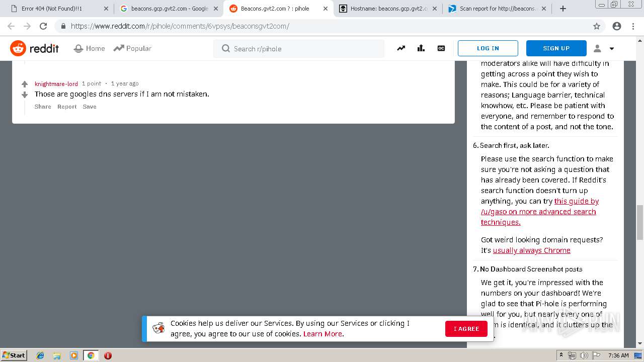Click the LOG IN button

pos(488,48)
